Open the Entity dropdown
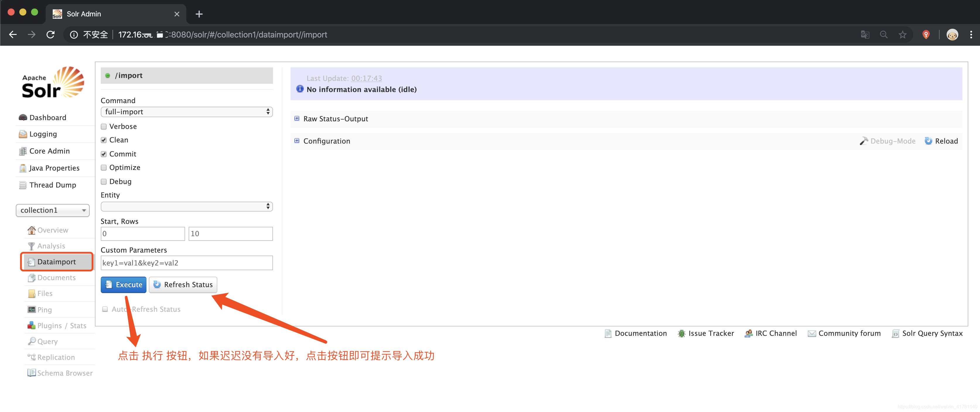980x412 pixels. click(x=186, y=206)
